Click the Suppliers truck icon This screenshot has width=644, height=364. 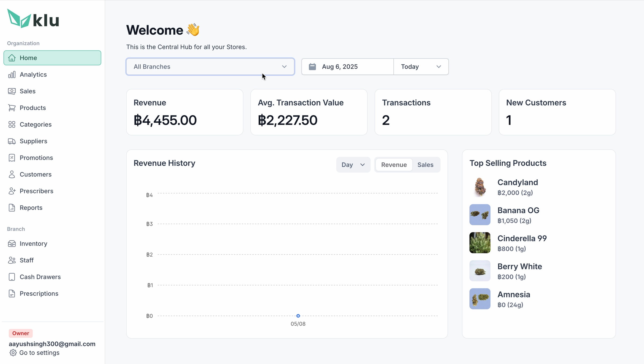[x=12, y=141]
